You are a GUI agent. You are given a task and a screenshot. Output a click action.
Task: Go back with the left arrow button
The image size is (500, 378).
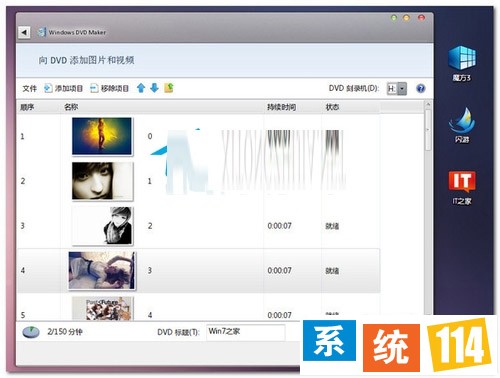point(24,32)
